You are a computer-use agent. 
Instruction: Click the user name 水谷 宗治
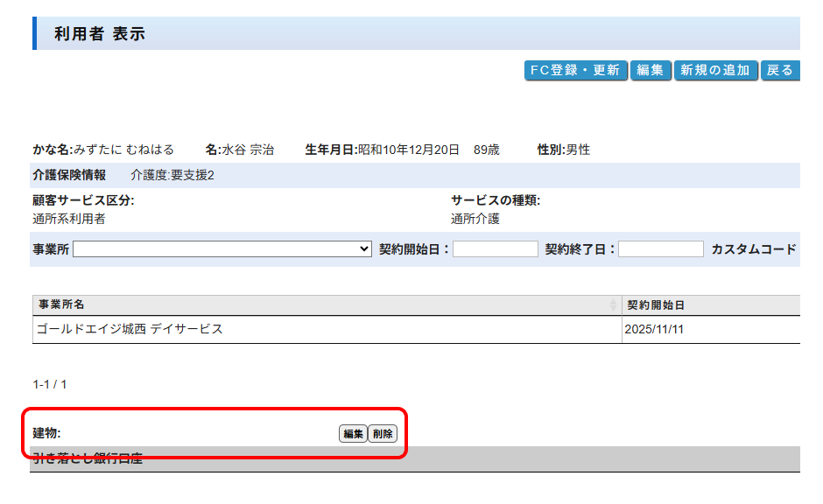pos(248,150)
